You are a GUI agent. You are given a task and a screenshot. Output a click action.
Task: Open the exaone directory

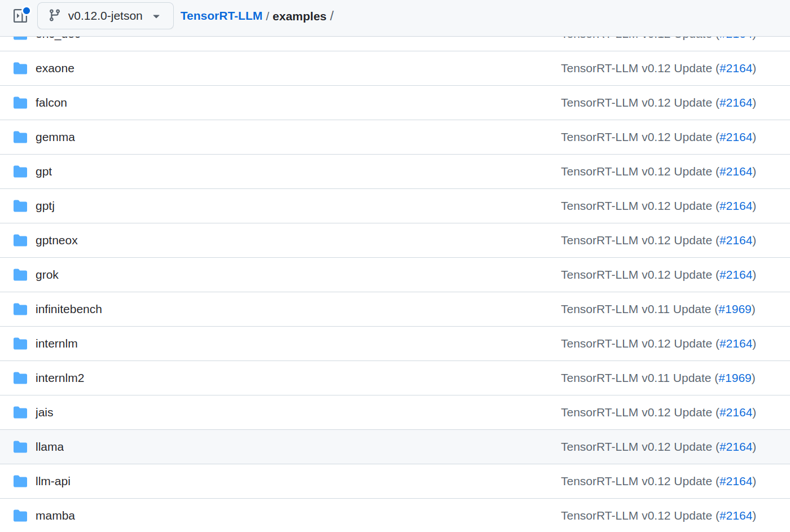(x=55, y=68)
